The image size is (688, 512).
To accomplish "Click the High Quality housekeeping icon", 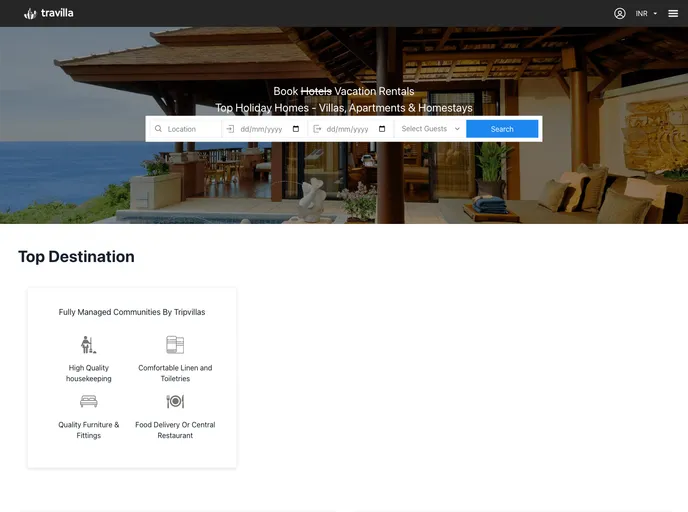I will pyautogui.click(x=88, y=345).
